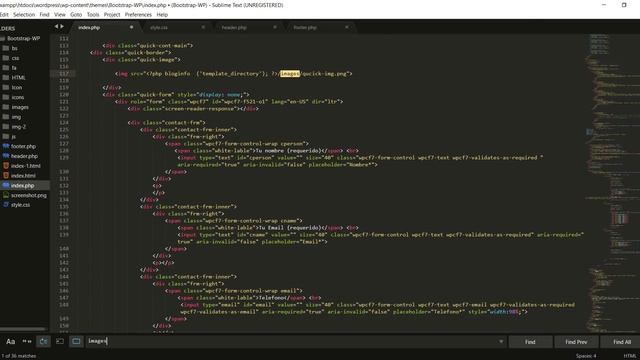Open the Find menu

click(x=44, y=15)
